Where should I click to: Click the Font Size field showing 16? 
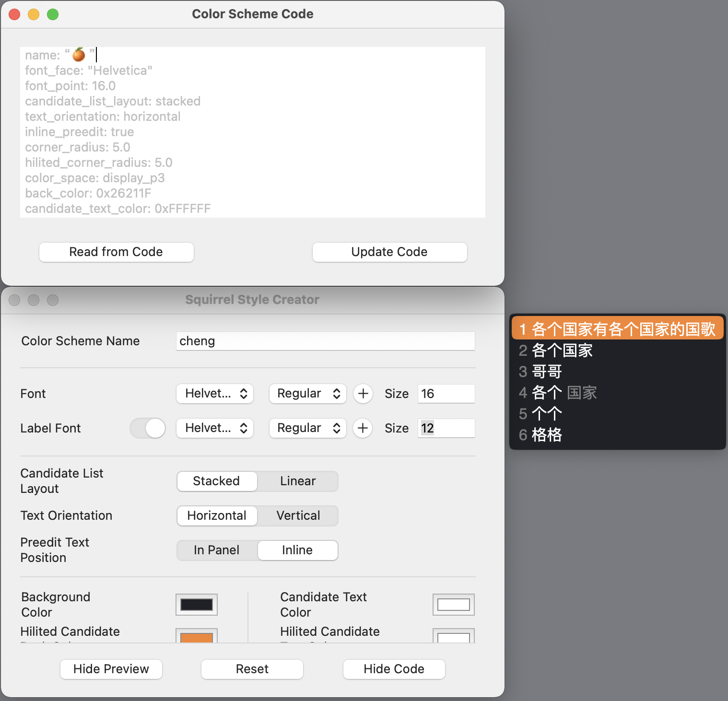click(446, 394)
